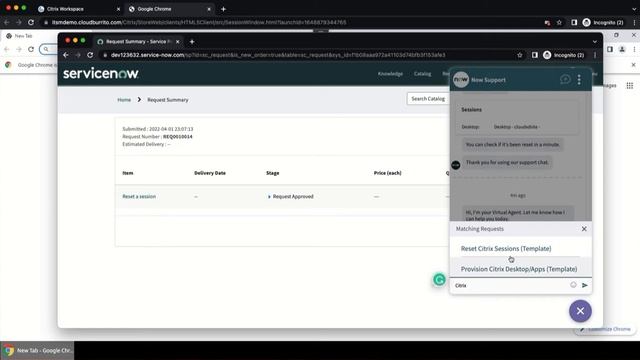This screenshot has width=640, height=360.
Task: Dismiss the Google Chrome bar with its X
Action: coord(633,65)
